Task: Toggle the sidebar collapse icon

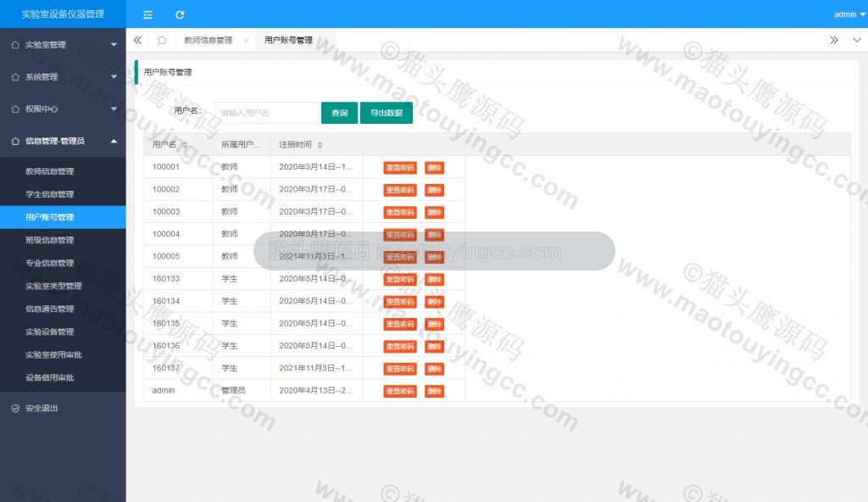Action: click(147, 15)
